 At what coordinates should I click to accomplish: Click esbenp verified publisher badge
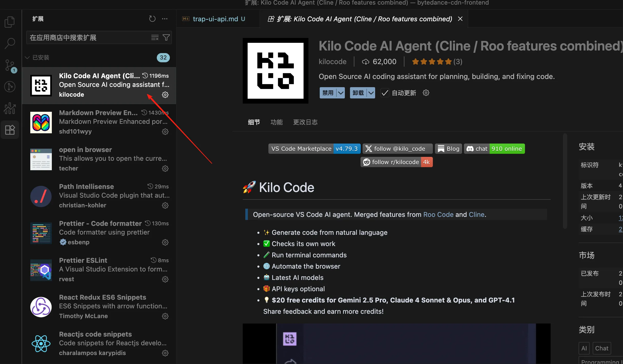(x=63, y=242)
